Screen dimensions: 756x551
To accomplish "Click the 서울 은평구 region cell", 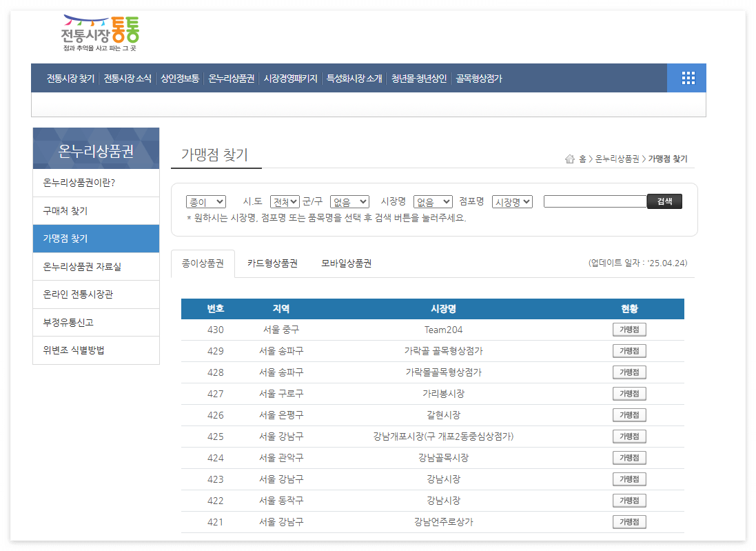I will tap(281, 415).
